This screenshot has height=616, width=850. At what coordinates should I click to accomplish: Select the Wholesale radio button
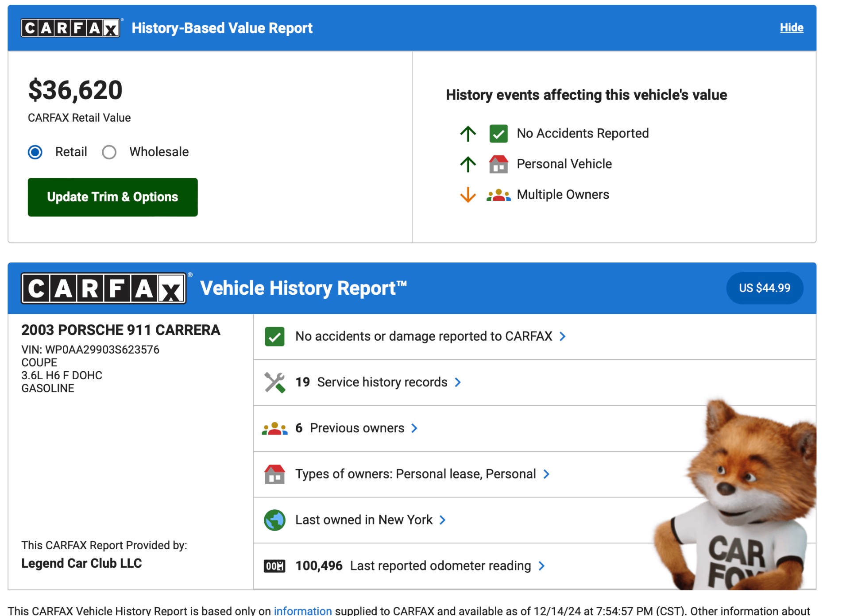click(x=109, y=152)
